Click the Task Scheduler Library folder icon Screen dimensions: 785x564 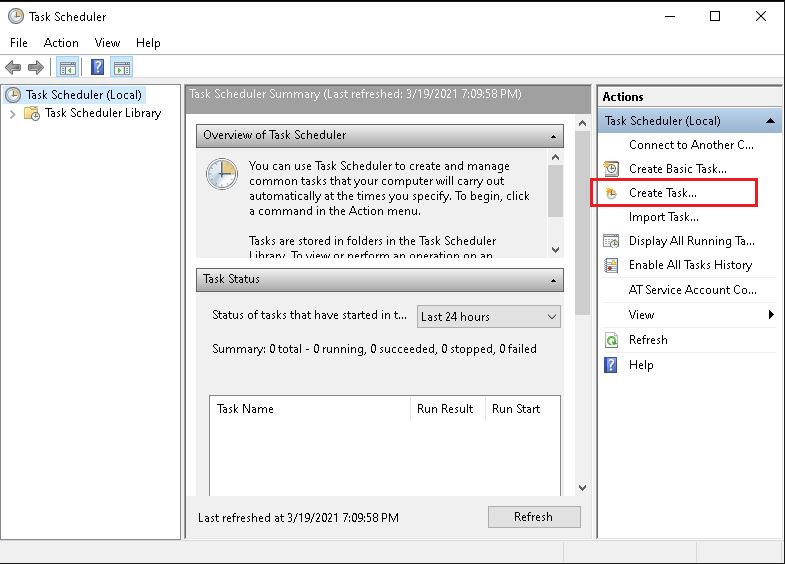point(32,114)
